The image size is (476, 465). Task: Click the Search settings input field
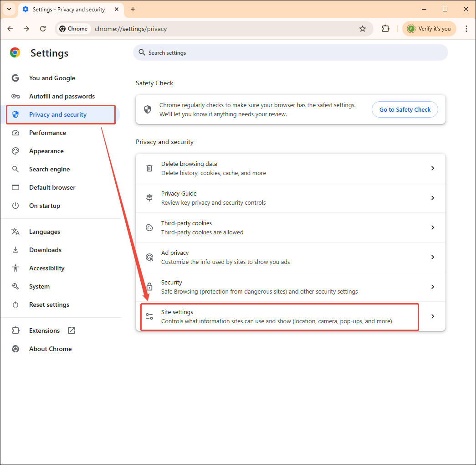(291, 52)
